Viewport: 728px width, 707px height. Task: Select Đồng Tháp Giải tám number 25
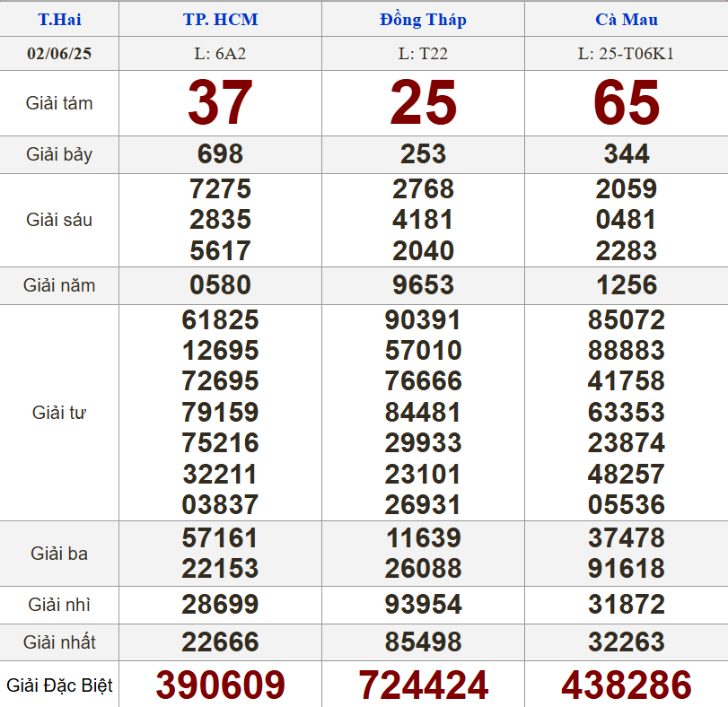pos(423,103)
